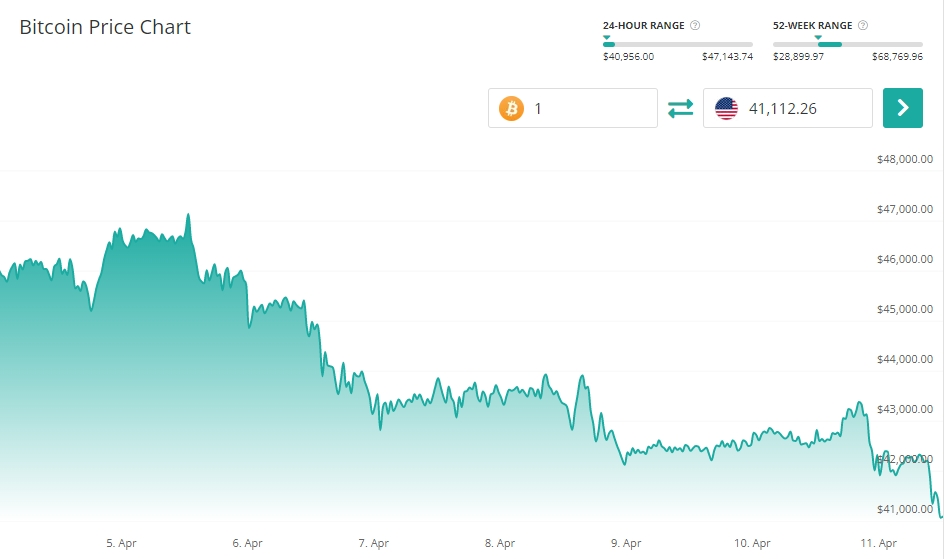Viewport: 944px width, 559px height.
Task: Click the US flag currency icon
Action: pos(726,108)
